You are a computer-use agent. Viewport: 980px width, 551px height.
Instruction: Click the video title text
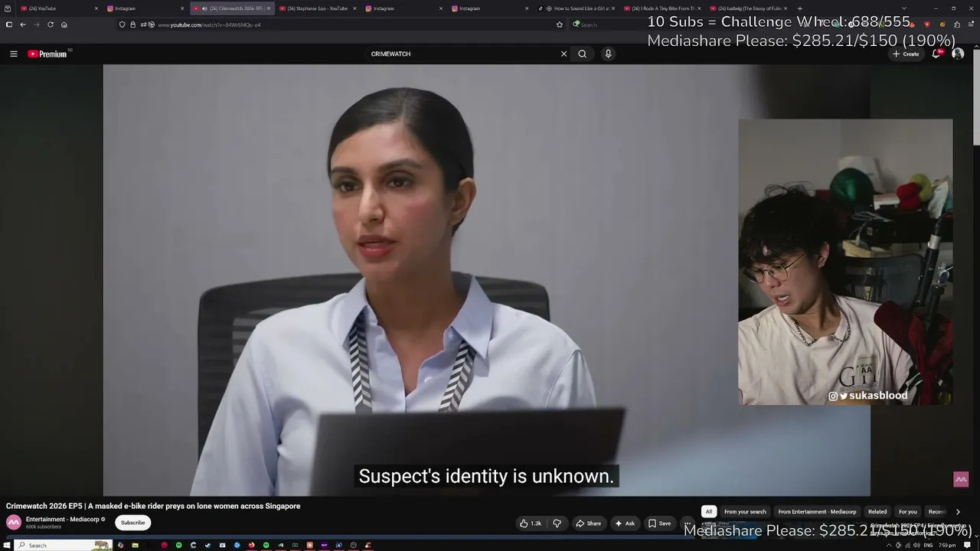click(153, 506)
